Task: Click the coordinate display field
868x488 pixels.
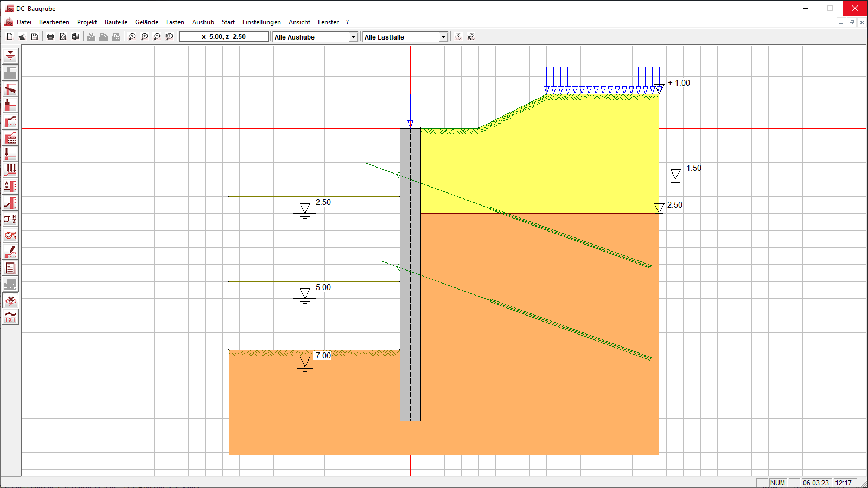Action: 224,37
